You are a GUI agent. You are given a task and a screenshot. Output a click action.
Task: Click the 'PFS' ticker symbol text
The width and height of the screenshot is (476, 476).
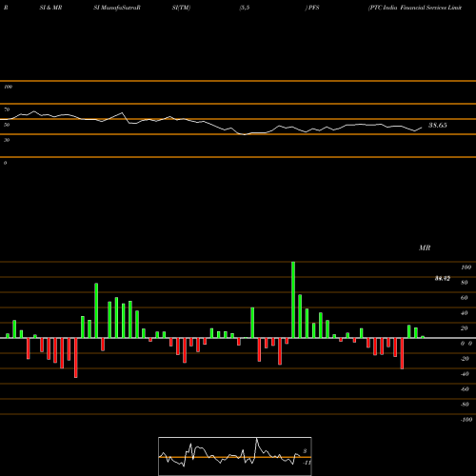pos(313,8)
